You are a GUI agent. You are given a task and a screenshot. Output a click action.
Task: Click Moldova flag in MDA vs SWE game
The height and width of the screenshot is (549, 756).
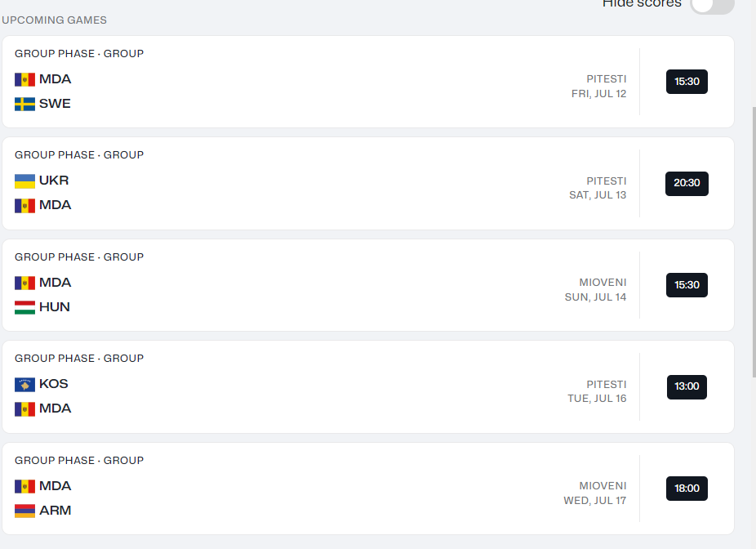click(24, 79)
